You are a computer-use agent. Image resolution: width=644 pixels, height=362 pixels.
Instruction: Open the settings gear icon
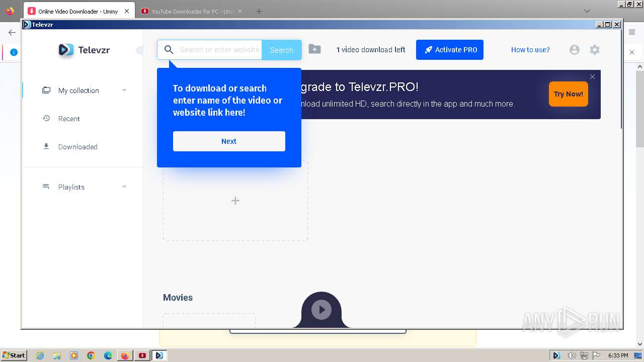[595, 50]
